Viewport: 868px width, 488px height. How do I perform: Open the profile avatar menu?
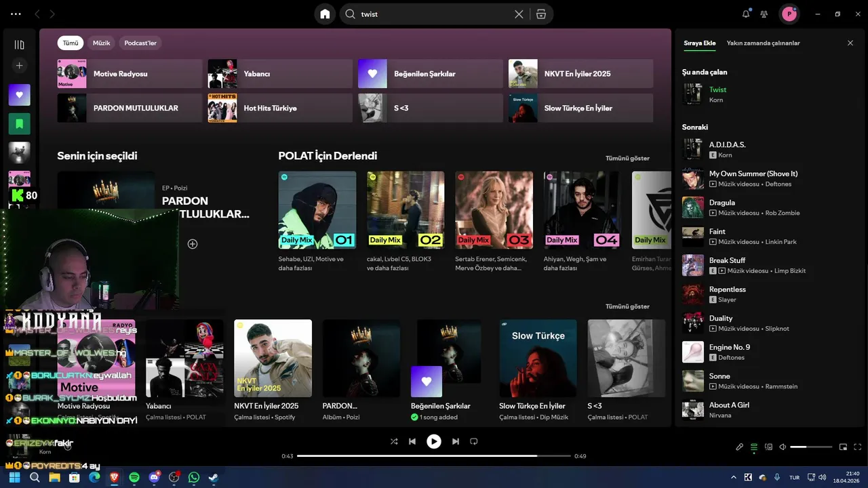click(789, 14)
